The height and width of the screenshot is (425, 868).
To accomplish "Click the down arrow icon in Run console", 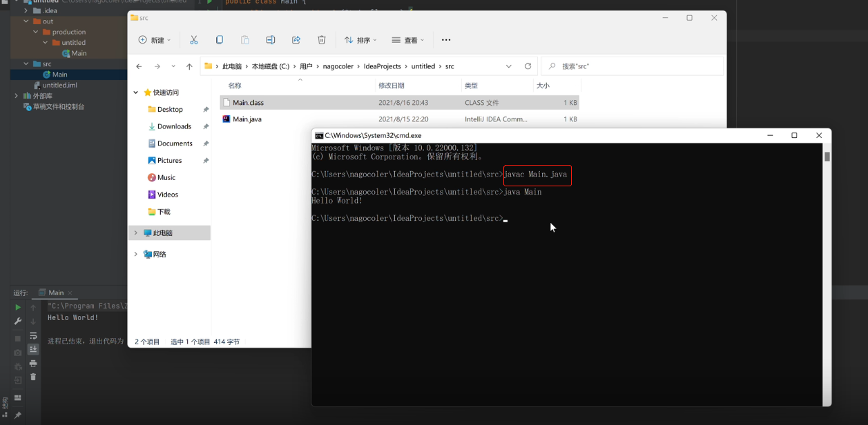I will tap(33, 322).
